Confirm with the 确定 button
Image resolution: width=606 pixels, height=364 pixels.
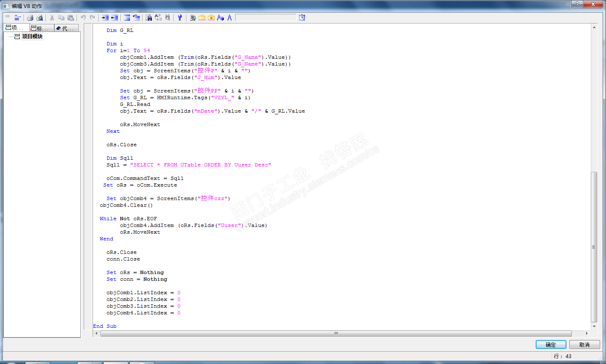click(x=551, y=345)
